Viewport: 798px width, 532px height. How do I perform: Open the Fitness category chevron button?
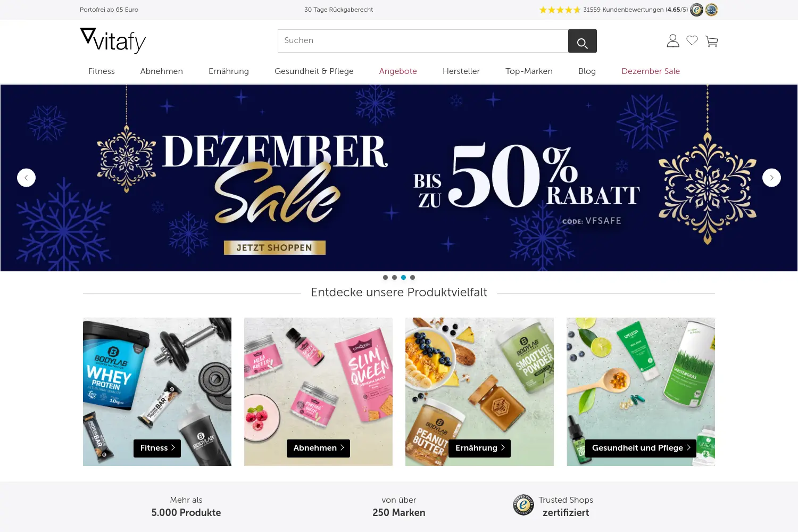click(x=157, y=448)
